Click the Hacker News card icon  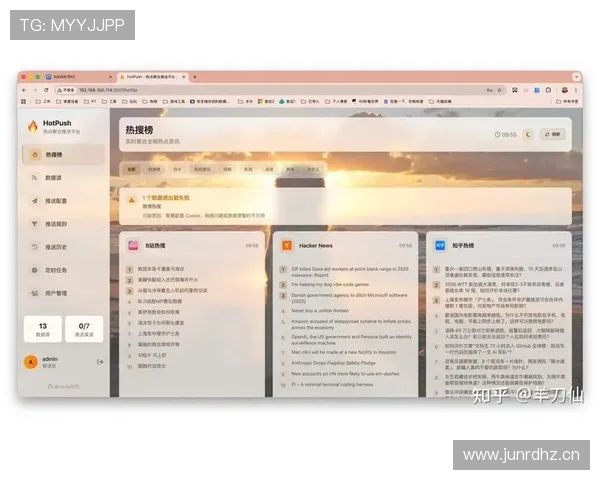pos(286,244)
